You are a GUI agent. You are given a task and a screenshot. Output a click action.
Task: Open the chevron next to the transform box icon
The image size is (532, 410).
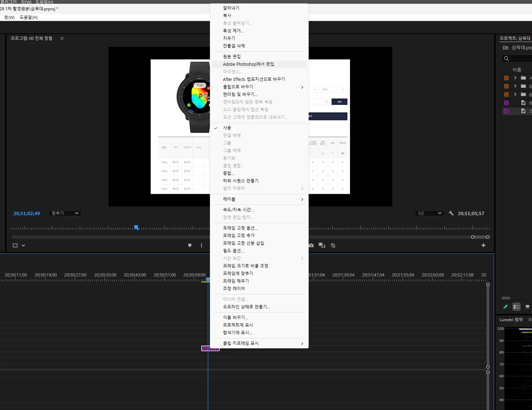point(23,245)
